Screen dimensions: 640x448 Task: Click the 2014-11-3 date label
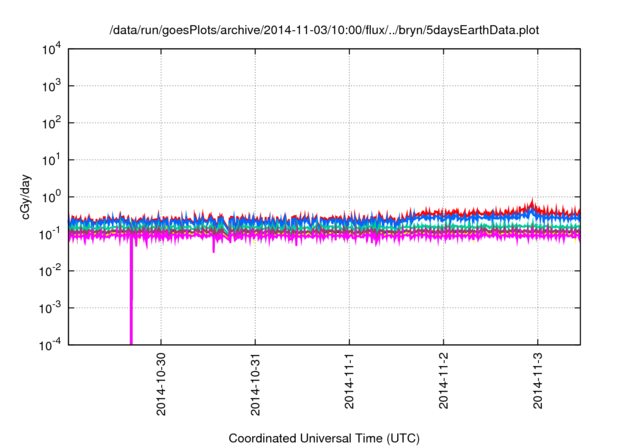point(538,381)
